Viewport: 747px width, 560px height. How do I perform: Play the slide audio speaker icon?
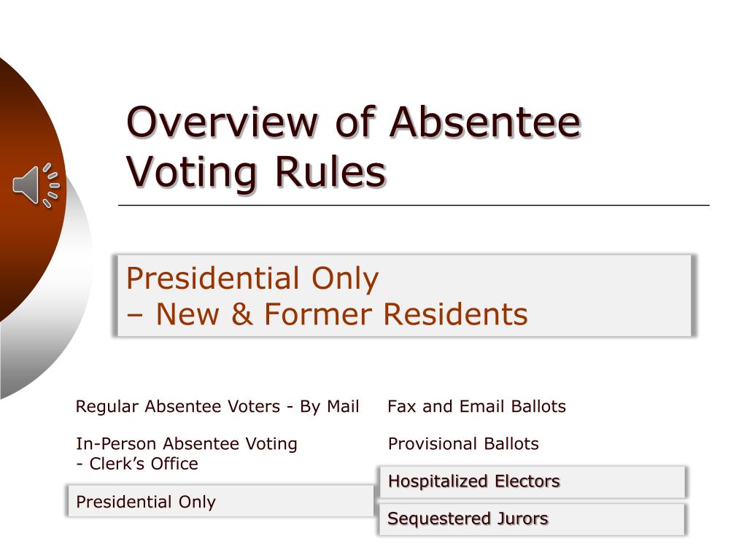36,185
